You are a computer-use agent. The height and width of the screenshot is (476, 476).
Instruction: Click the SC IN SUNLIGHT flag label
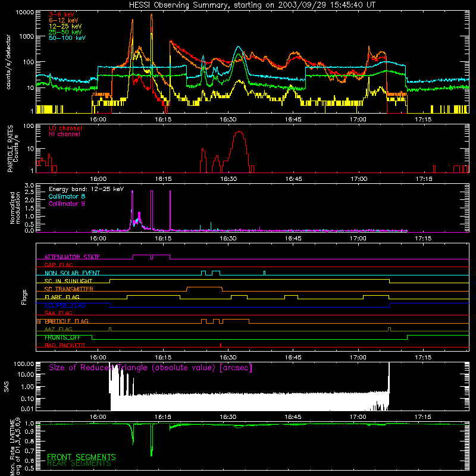tap(68, 281)
